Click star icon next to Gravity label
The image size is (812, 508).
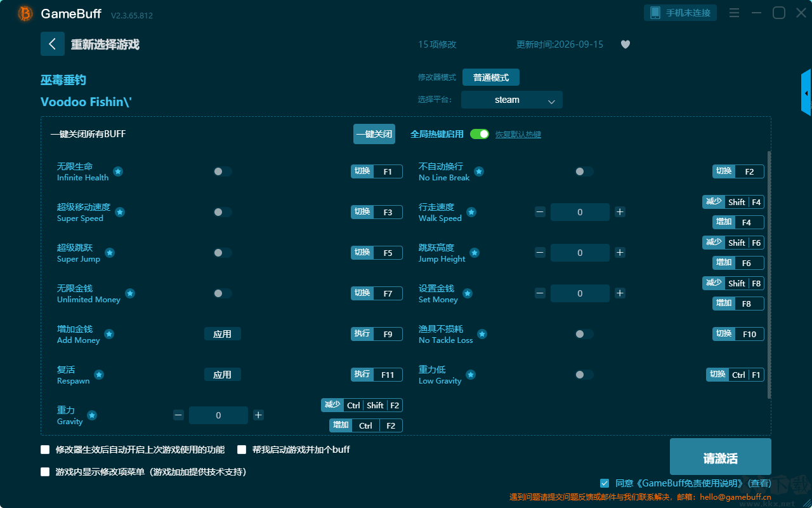pos(92,415)
